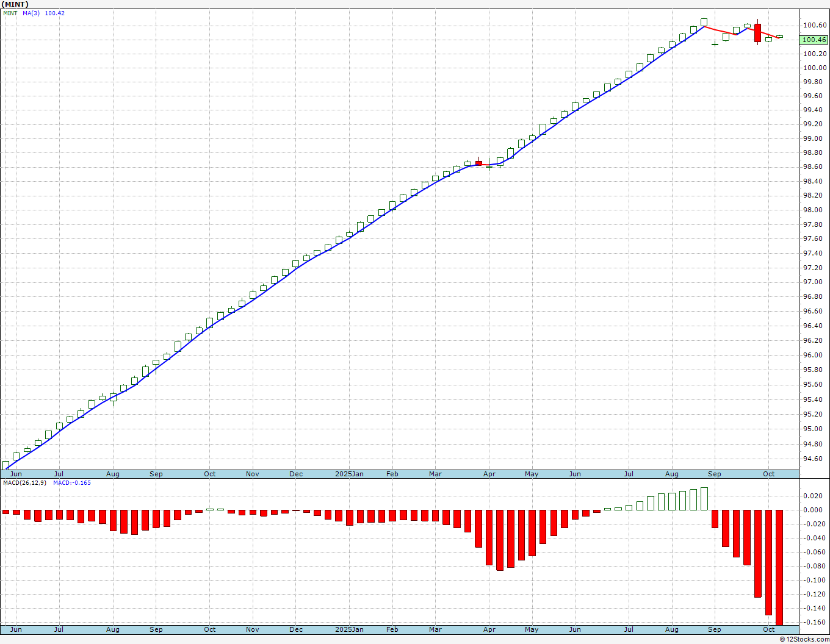Select the -0.080 MACD axis label
830x644 pixels.
pos(814,566)
